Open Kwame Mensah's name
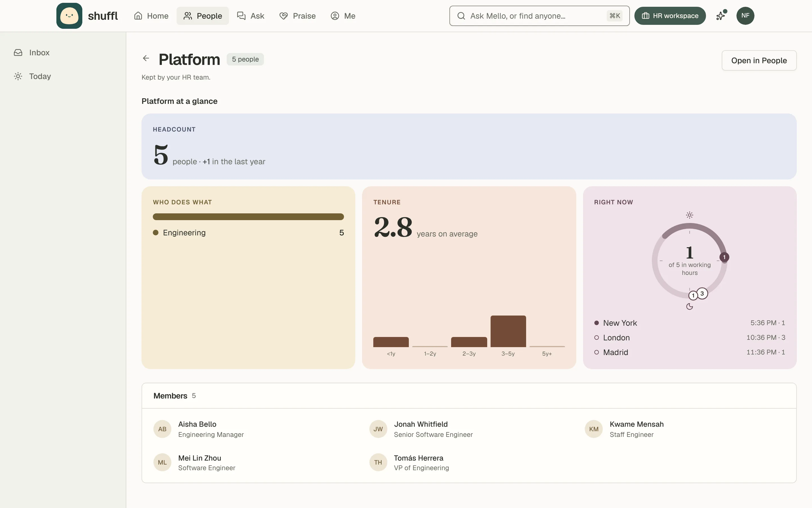Screen dimensions: 812x508 637,424
